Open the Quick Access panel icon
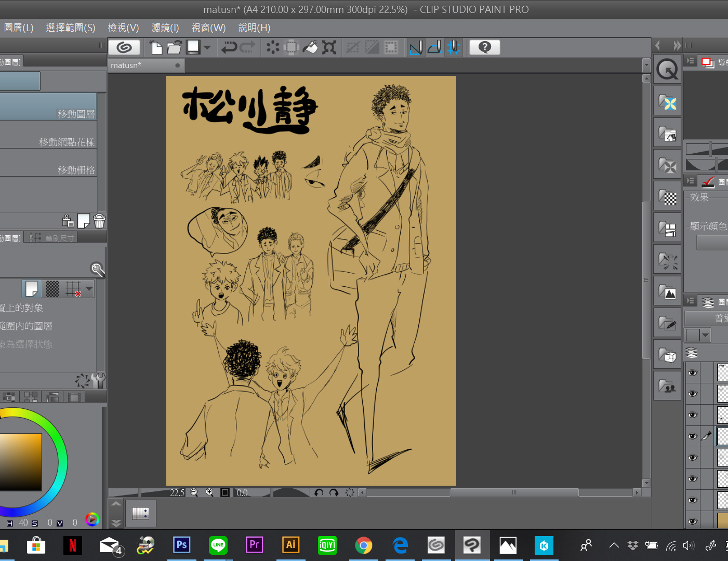728x561 pixels. pos(667,69)
